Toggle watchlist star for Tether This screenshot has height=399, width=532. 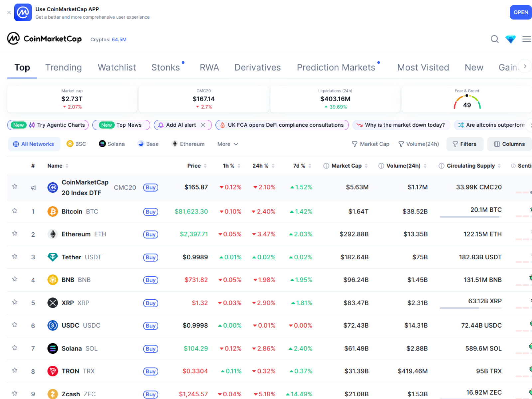coord(15,256)
